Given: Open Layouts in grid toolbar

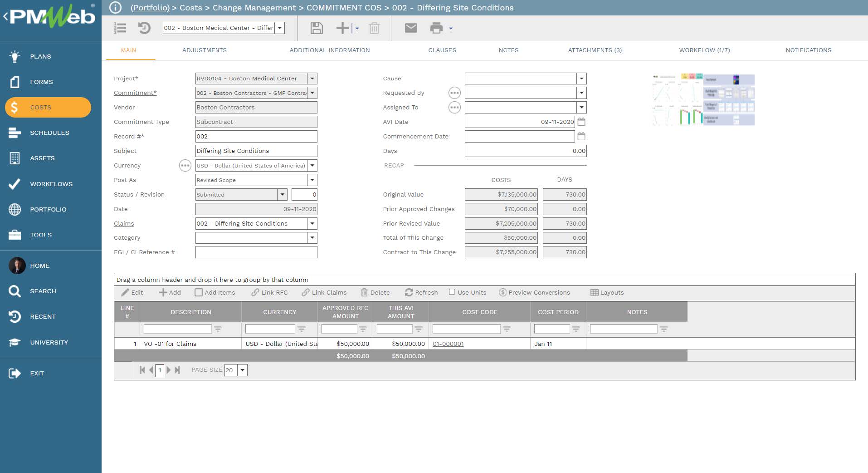Looking at the screenshot, I should click(x=607, y=292).
